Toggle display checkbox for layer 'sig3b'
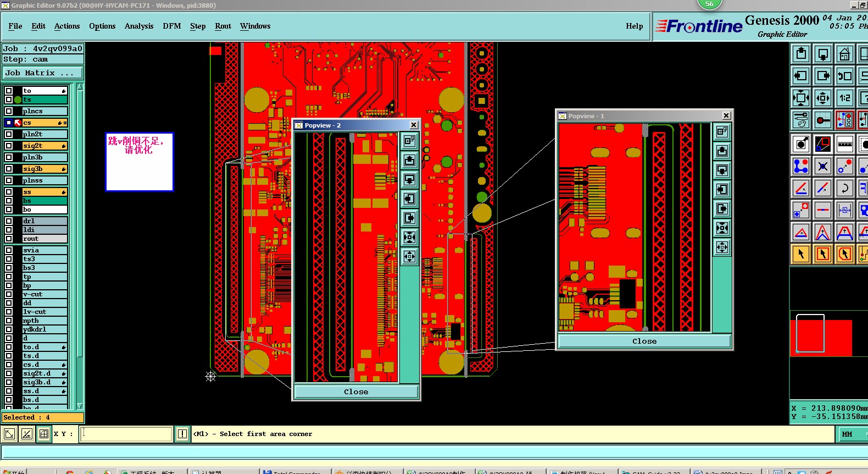Image resolution: width=868 pixels, height=474 pixels. [x=9, y=169]
